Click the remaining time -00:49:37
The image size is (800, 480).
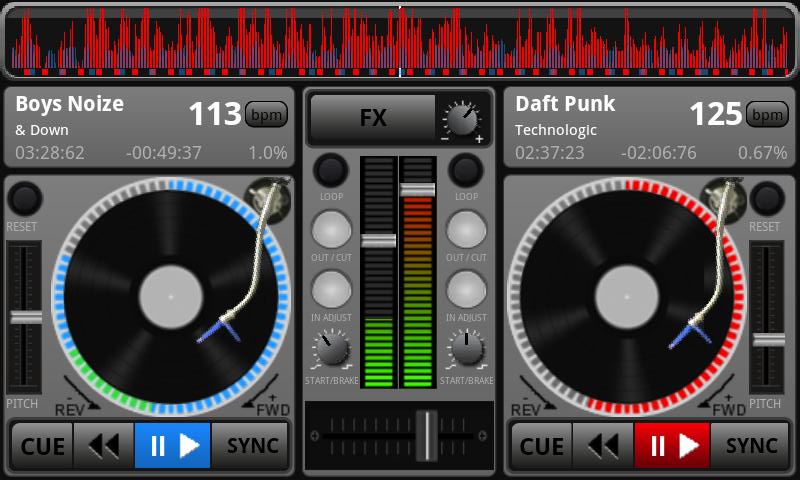(164, 153)
